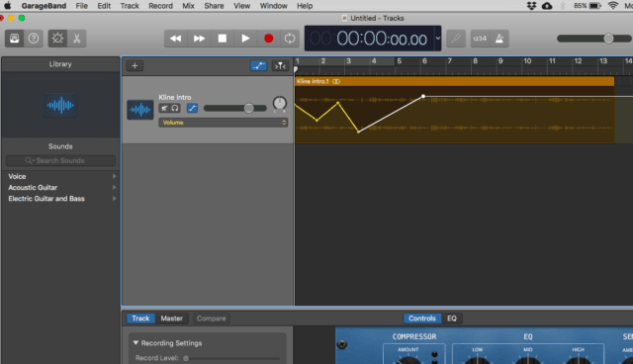This screenshot has height=364, width=633.
Task: Click the Library panel title
Action: (60, 64)
